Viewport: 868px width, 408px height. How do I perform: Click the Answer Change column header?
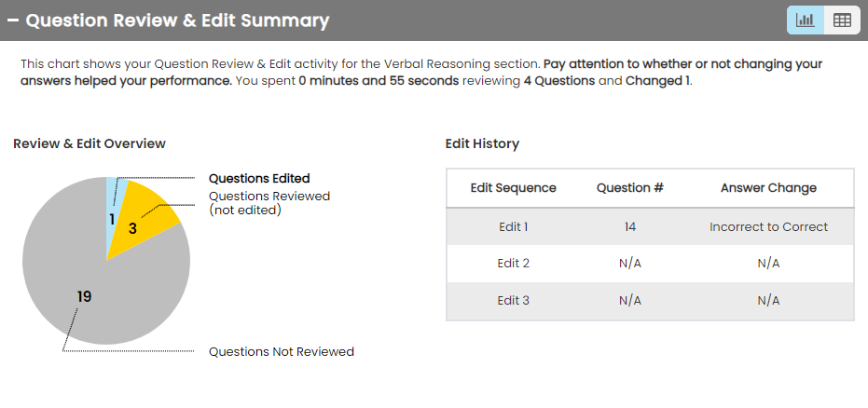[768, 188]
